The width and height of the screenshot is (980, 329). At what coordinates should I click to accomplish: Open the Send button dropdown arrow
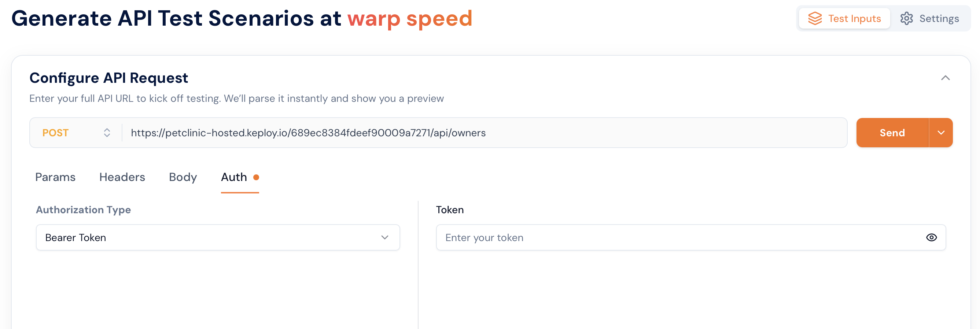[941, 132]
